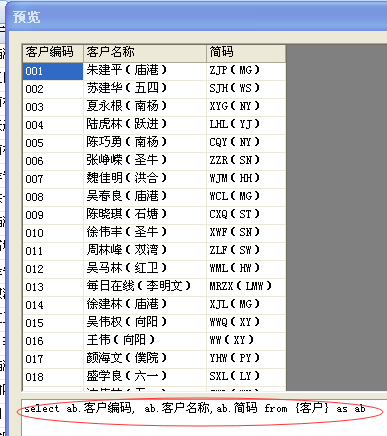This screenshot has height=436, width=387.
Task: Click customer name 每日在线(李明文)
Action: (145, 287)
